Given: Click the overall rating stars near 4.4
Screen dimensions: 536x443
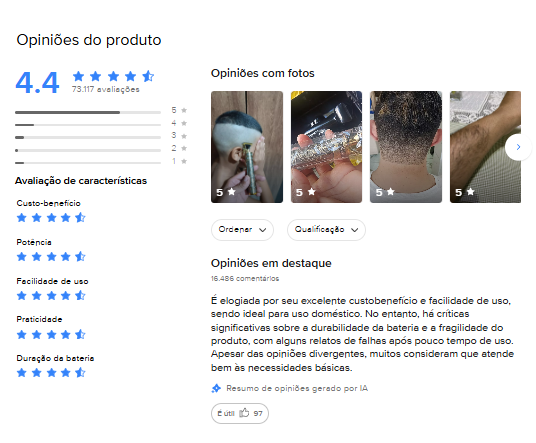Looking at the screenshot, I should (x=113, y=76).
